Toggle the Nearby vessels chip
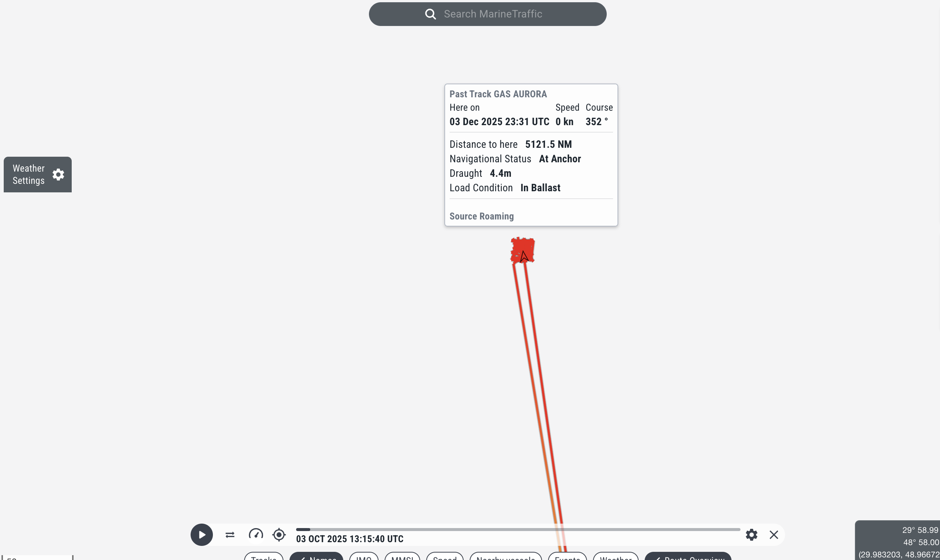 506,557
